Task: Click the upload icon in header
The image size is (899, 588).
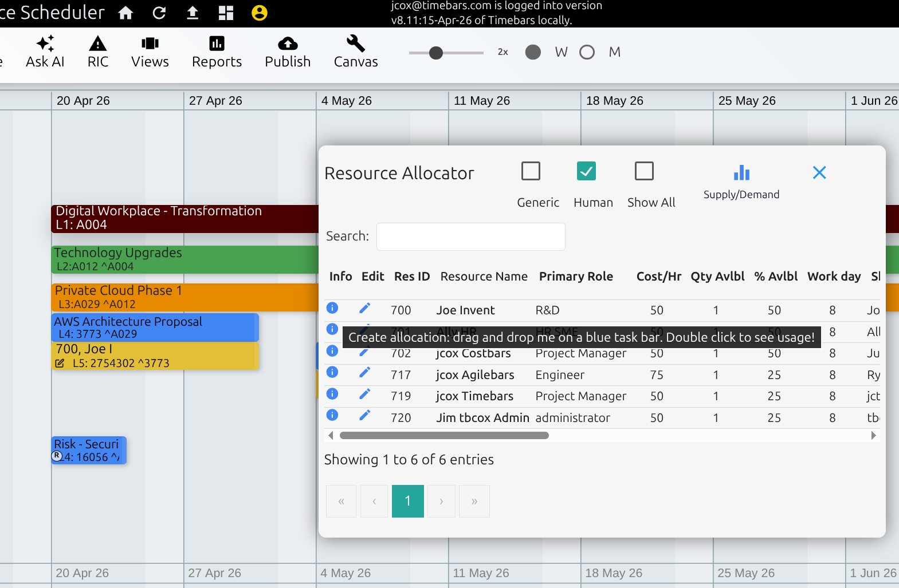Action: click(193, 13)
